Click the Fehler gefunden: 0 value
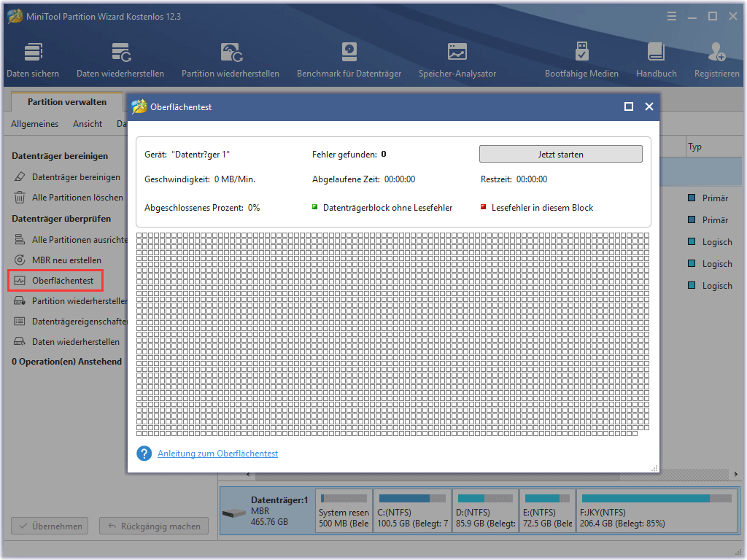Image resolution: width=747 pixels, height=560 pixels. 384,155
